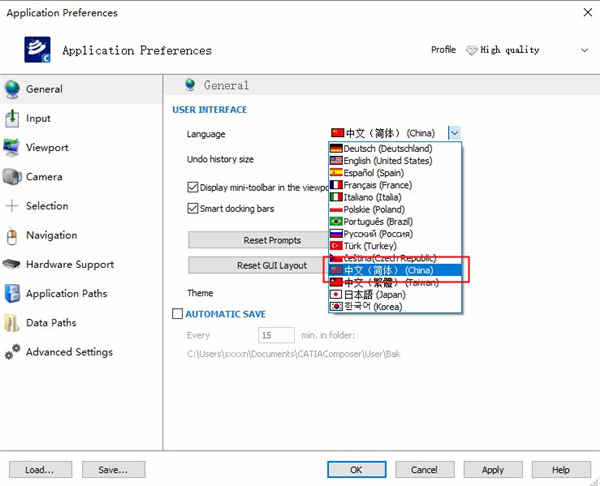The image size is (600, 486).
Task: Choose highlighted 中文 (简体) (China) language
Action: 395,270
